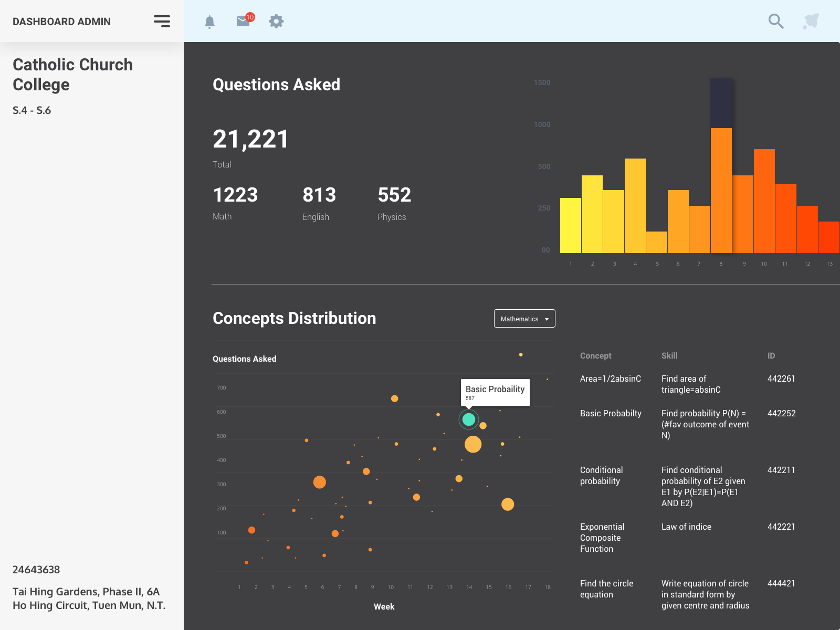Select the Conditional probability concept

coord(601,476)
